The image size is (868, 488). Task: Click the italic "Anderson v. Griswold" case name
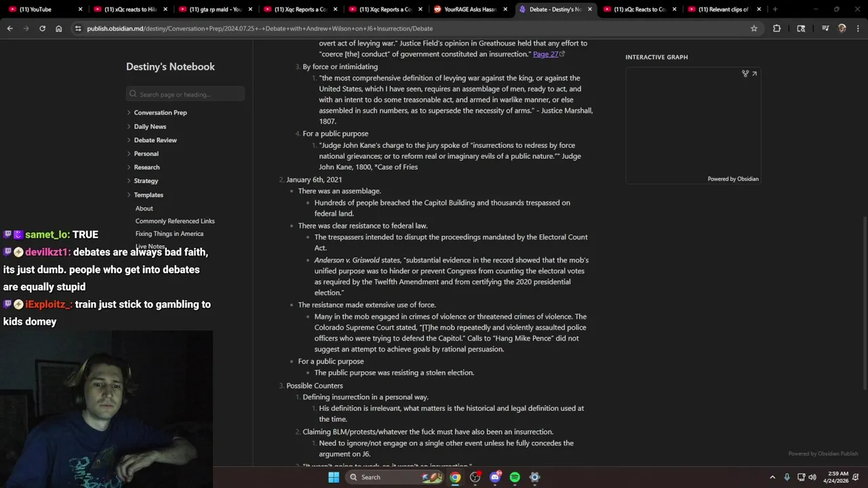pyautogui.click(x=347, y=260)
